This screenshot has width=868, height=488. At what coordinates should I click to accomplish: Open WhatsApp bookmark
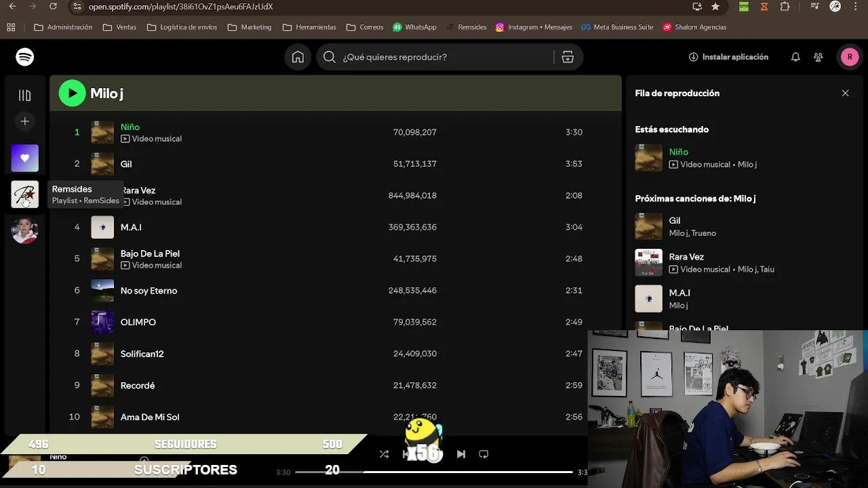(x=414, y=27)
